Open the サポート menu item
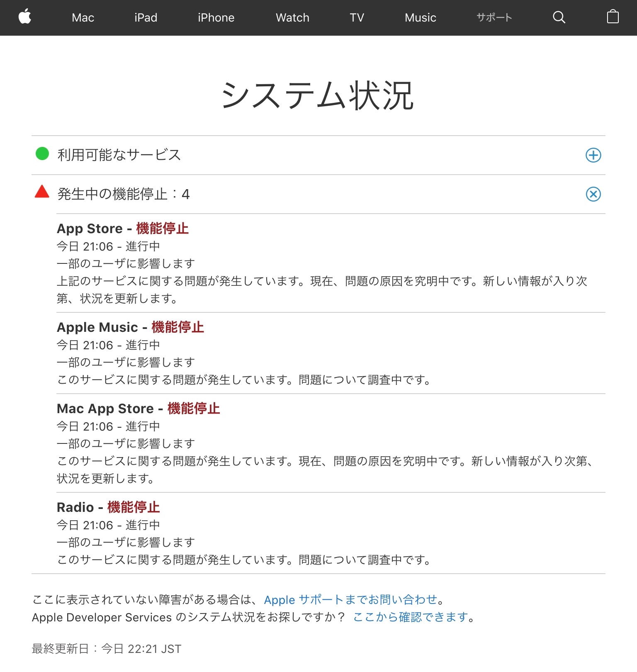 click(x=494, y=17)
